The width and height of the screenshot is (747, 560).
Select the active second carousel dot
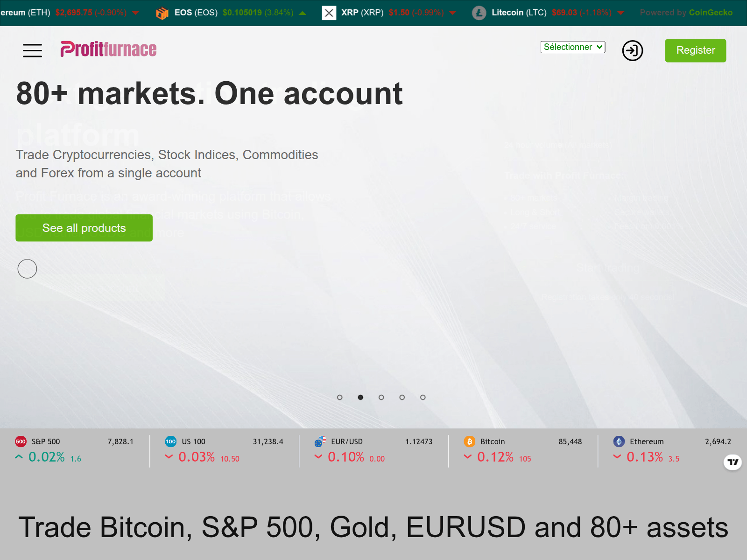click(x=360, y=398)
